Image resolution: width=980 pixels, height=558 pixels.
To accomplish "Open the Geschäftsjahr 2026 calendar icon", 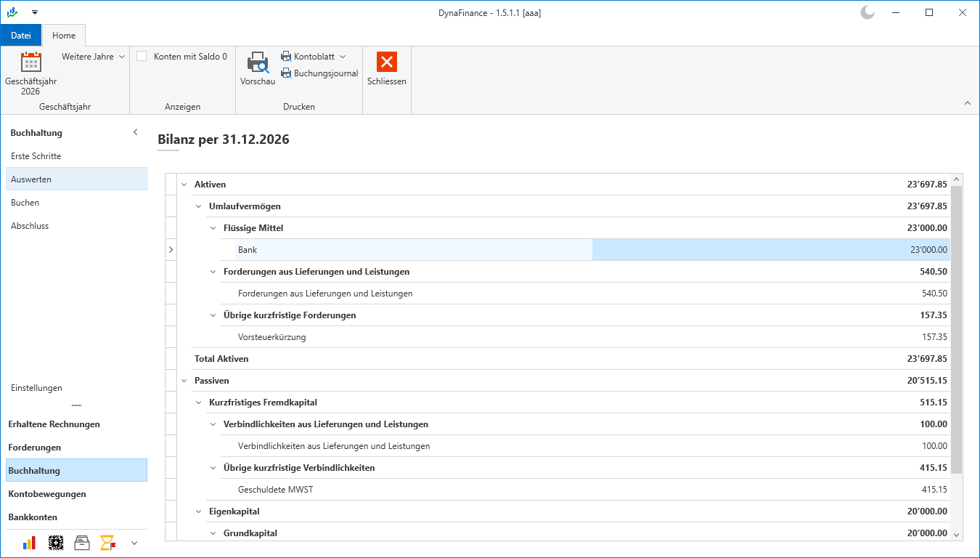I will click(30, 62).
